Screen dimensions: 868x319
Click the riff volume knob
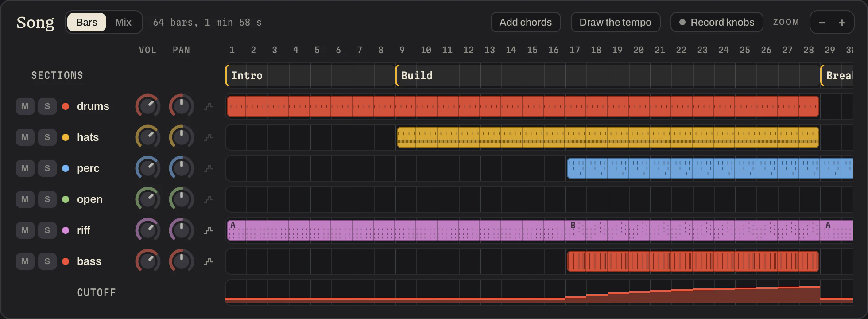click(x=147, y=230)
